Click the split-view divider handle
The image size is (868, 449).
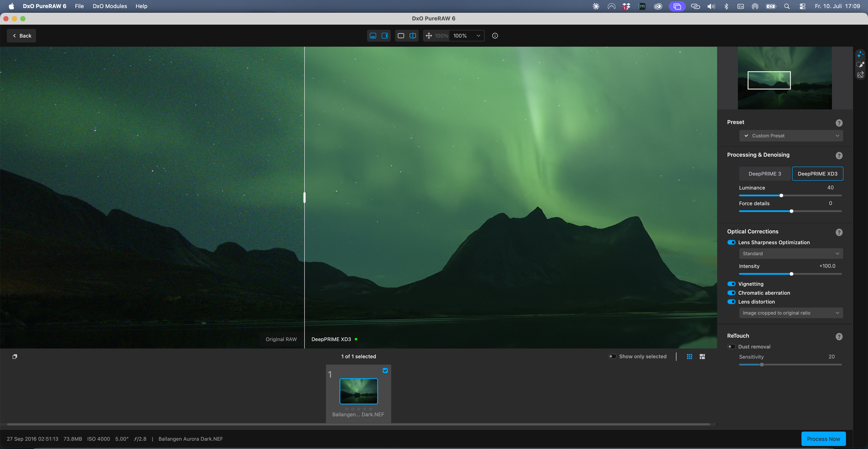304,198
